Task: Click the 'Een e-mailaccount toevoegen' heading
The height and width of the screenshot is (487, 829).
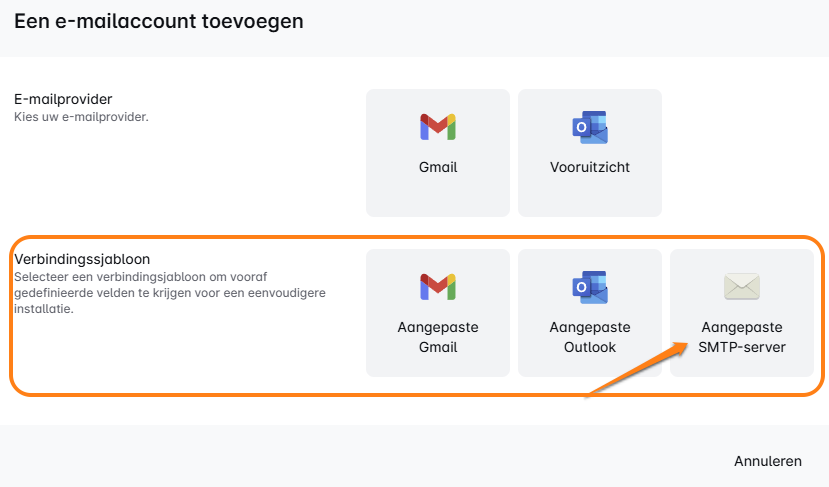Action: coord(159,21)
